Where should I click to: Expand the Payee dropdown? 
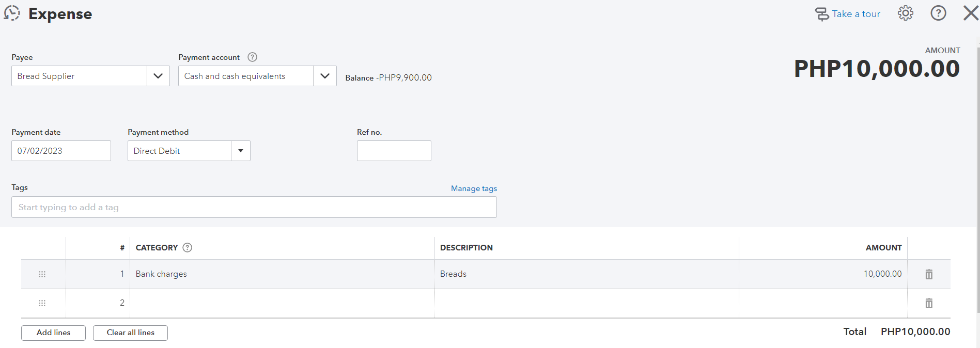tap(158, 76)
